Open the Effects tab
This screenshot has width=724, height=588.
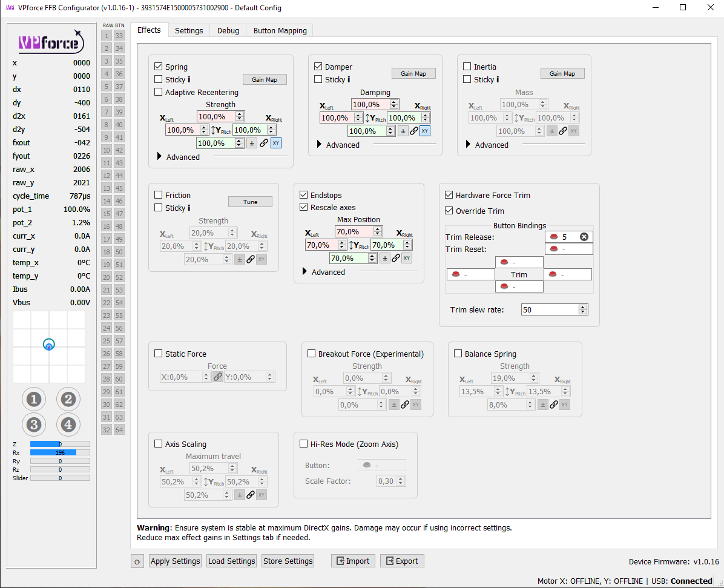[x=149, y=30]
